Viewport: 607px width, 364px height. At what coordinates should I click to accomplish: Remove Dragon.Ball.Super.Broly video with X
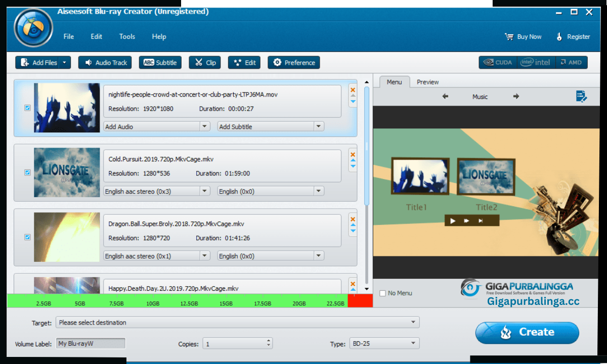[x=353, y=219]
